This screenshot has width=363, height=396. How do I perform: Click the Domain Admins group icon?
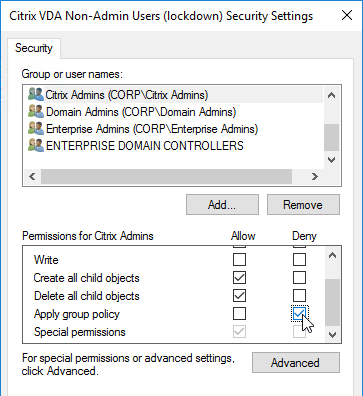36,112
